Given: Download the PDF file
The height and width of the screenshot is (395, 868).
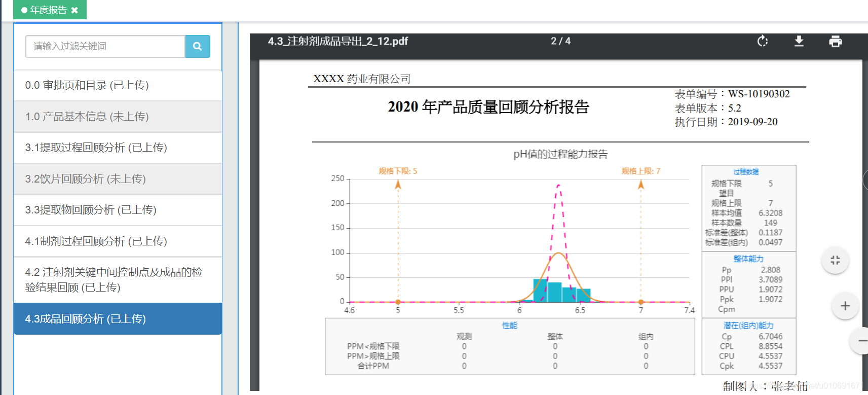Looking at the screenshot, I should pos(799,41).
